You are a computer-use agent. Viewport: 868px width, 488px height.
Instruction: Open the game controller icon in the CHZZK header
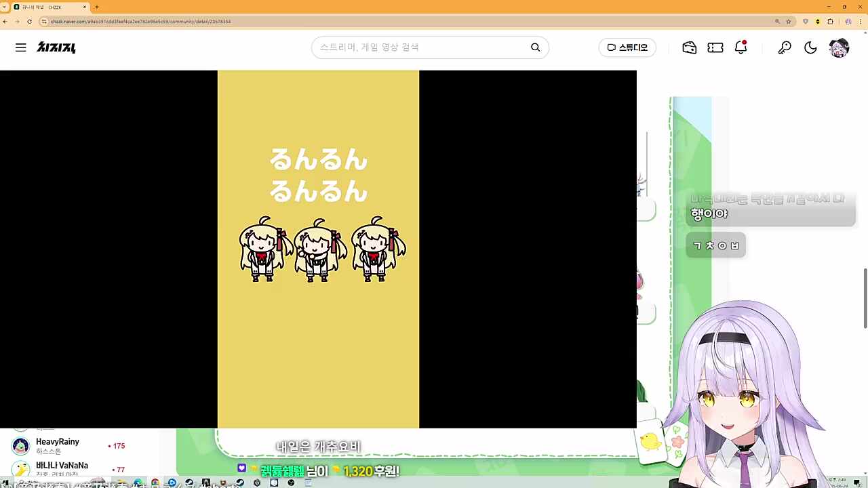[690, 47]
